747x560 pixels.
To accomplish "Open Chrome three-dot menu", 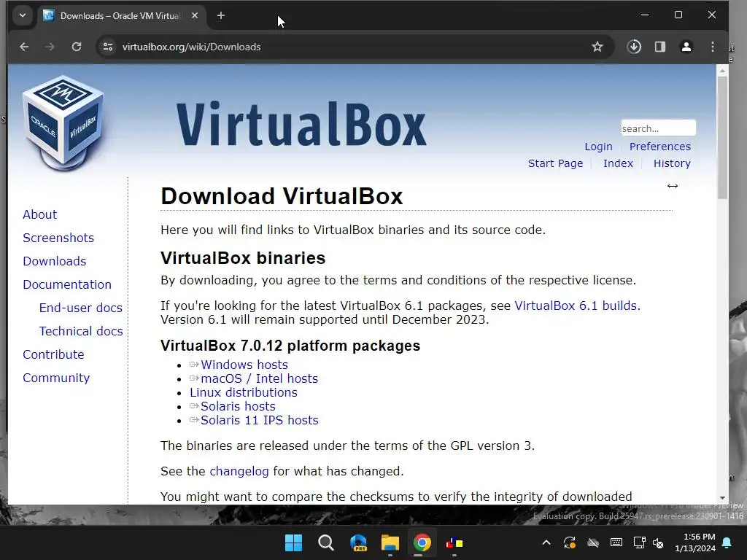I will [712, 47].
